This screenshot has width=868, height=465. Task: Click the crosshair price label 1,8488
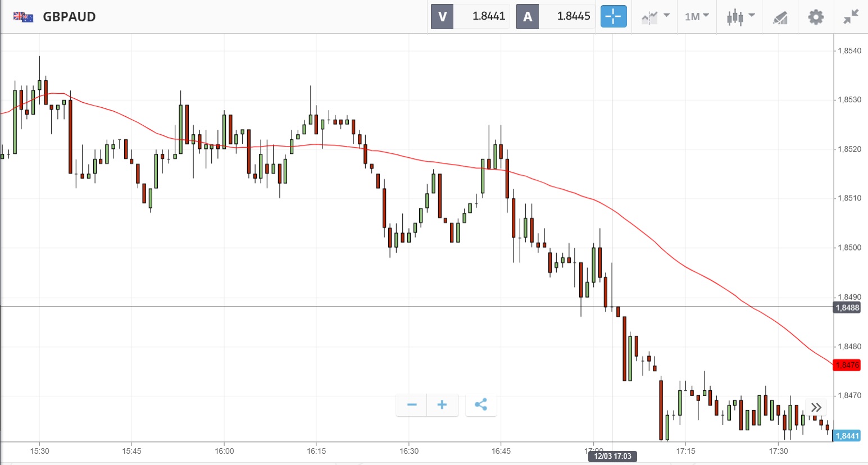point(847,308)
